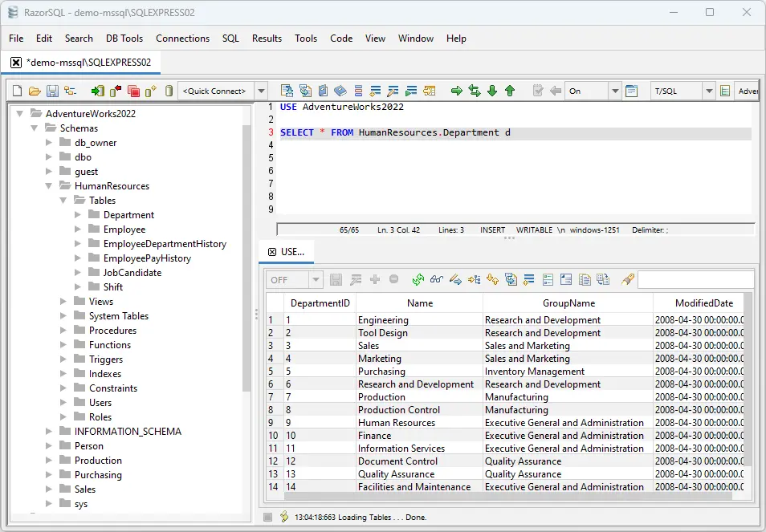Click the Save floppy disk icon in main toolbar
The width and height of the screenshot is (766, 532).
click(x=52, y=91)
